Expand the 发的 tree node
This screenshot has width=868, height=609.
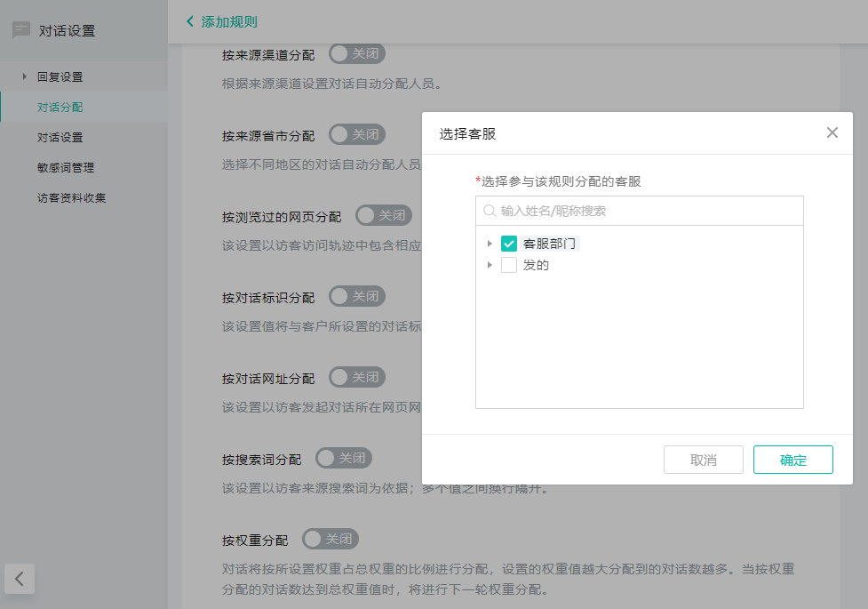point(490,265)
